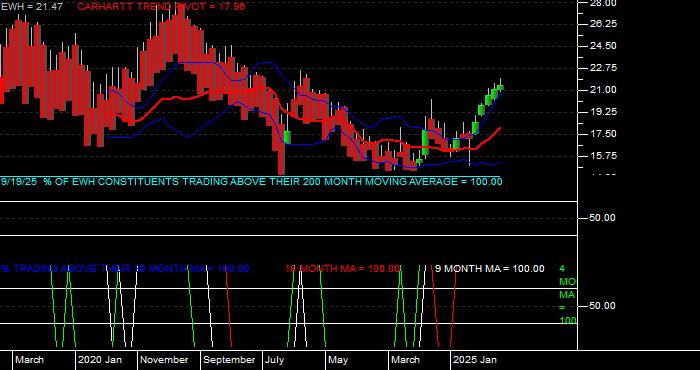Click the 50.00 label of bottom panel
Screen dimensions: 700x370
pyautogui.click(x=603, y=306)
